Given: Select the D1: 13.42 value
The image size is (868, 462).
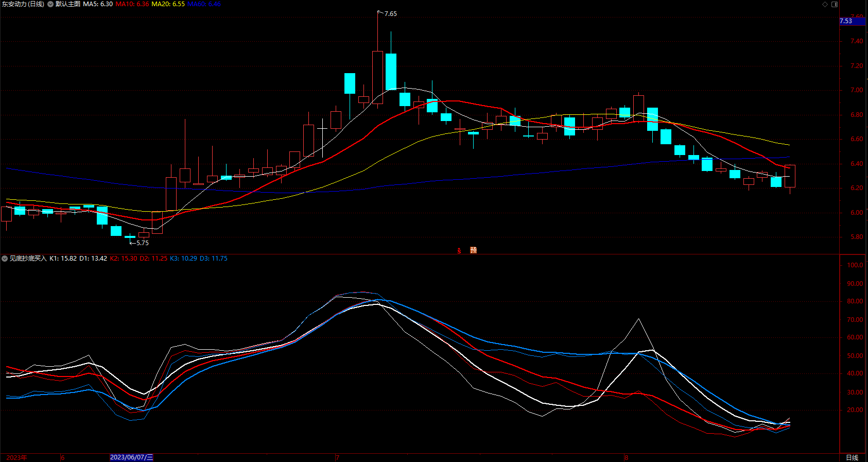Looking at the screenshot, I should click(93, 259).
